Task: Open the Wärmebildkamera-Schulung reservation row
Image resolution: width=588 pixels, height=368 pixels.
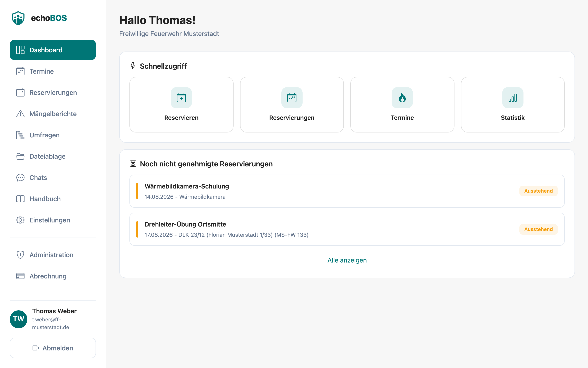Action: [347, 191]
